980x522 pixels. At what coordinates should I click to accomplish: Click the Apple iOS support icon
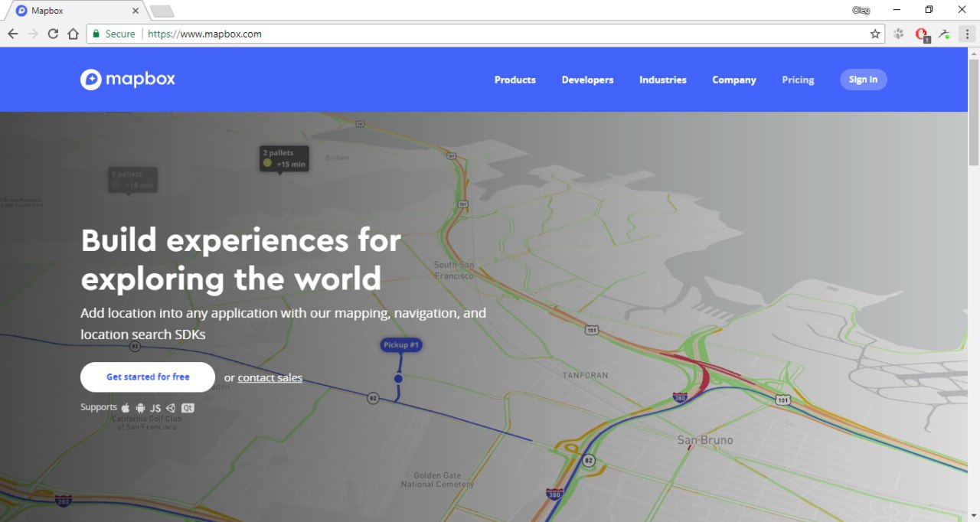click(x=126, y=408)
